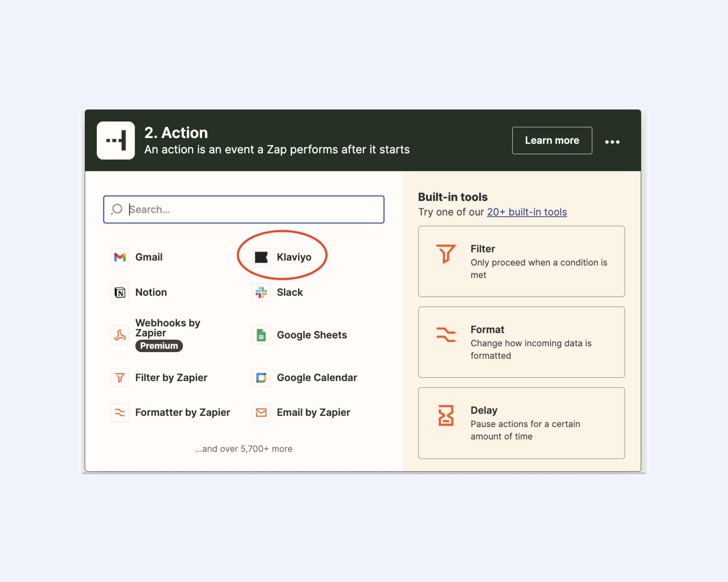The height and width of the screenshot is (582, 728).
Task: Click the Klaviyo flag icon
Action: coord(261,257)
